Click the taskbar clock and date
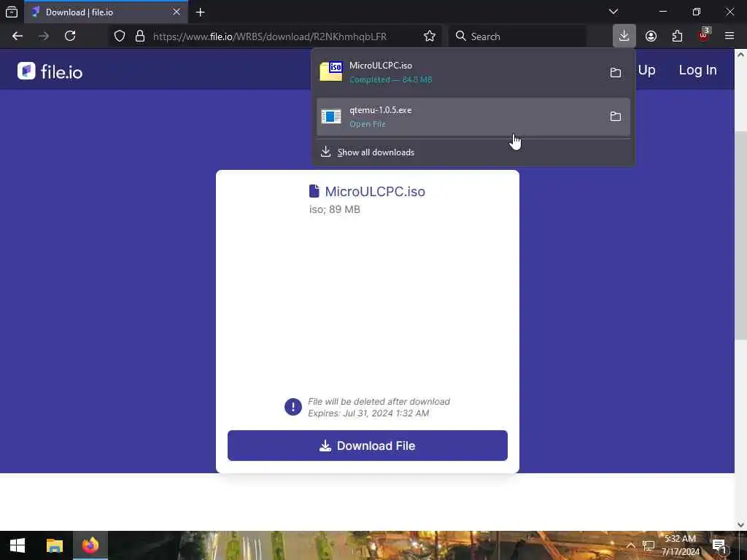 pos(681,545)
